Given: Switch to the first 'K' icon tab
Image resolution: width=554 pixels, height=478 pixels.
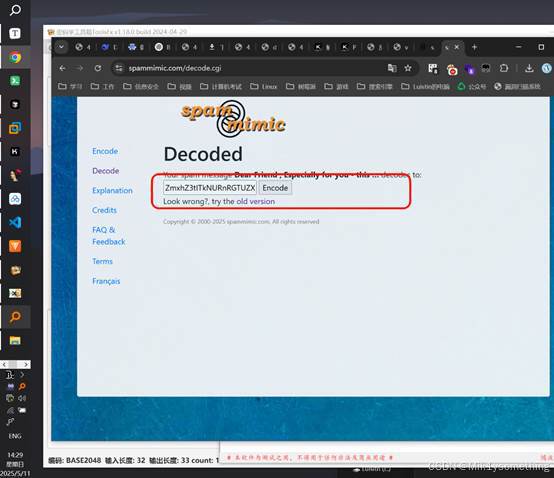Looking at the screenshot, I should (322, 47).
